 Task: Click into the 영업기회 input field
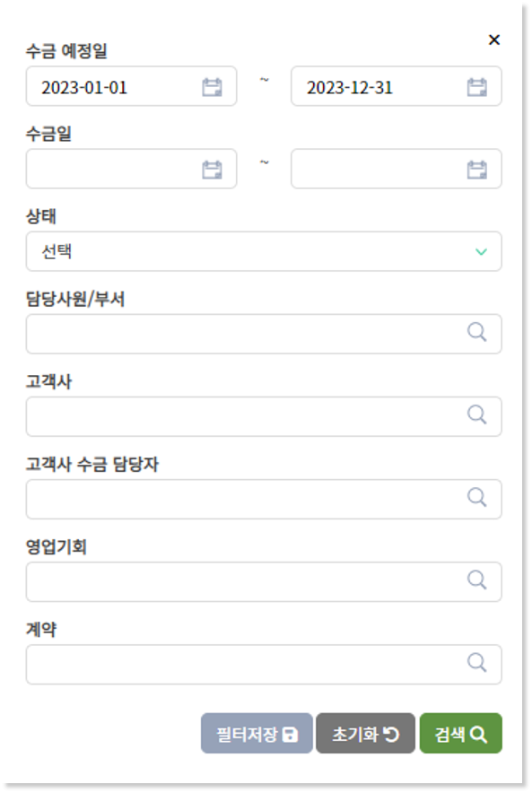click(264, 581)
